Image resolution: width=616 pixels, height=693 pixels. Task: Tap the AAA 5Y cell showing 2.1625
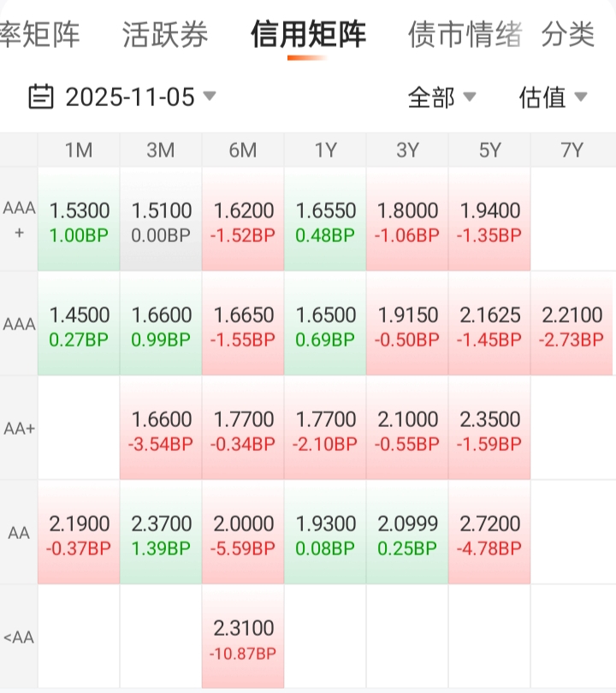[489, 325]
